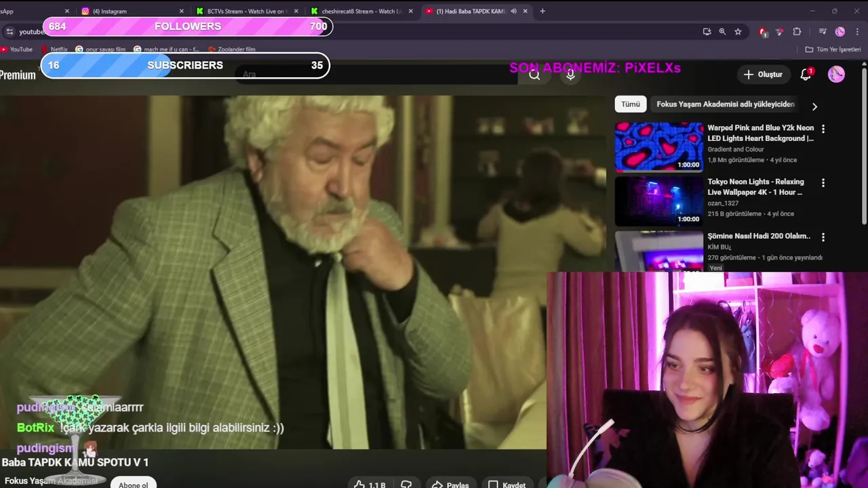
Task: Open the Chrome three-dot menu
Action: (856, 31)
